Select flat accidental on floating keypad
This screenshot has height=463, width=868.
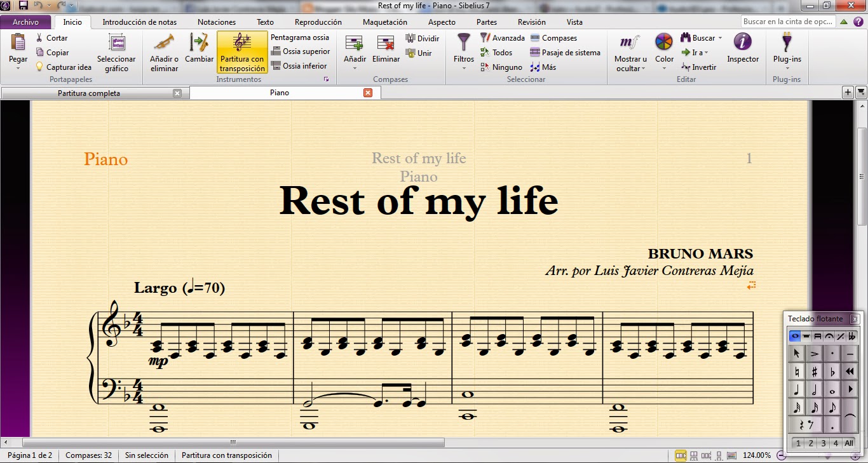click(832, 372)
